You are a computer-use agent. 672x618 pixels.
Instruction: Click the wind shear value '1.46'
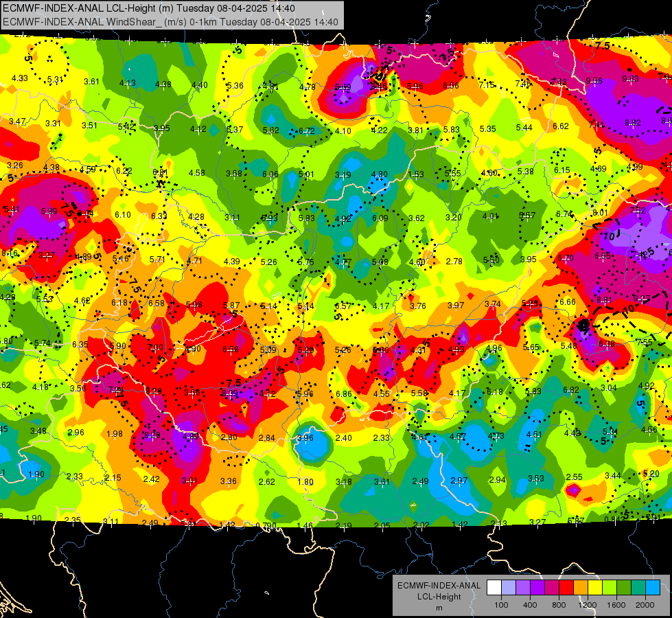pos(305,525)
